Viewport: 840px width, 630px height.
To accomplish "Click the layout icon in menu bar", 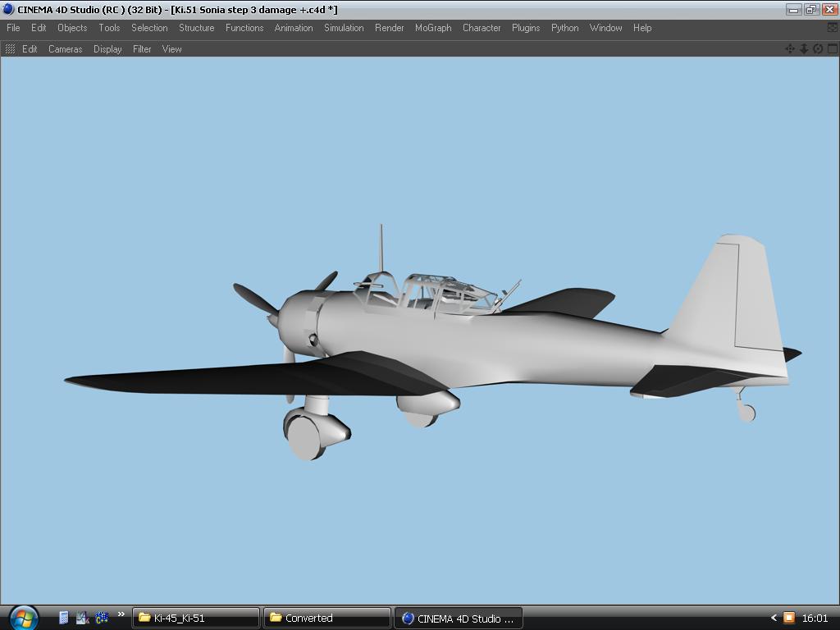I will (832, 28).
